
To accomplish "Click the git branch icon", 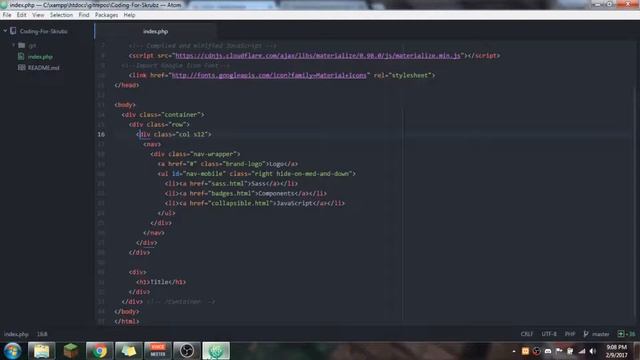I will 586,334.
